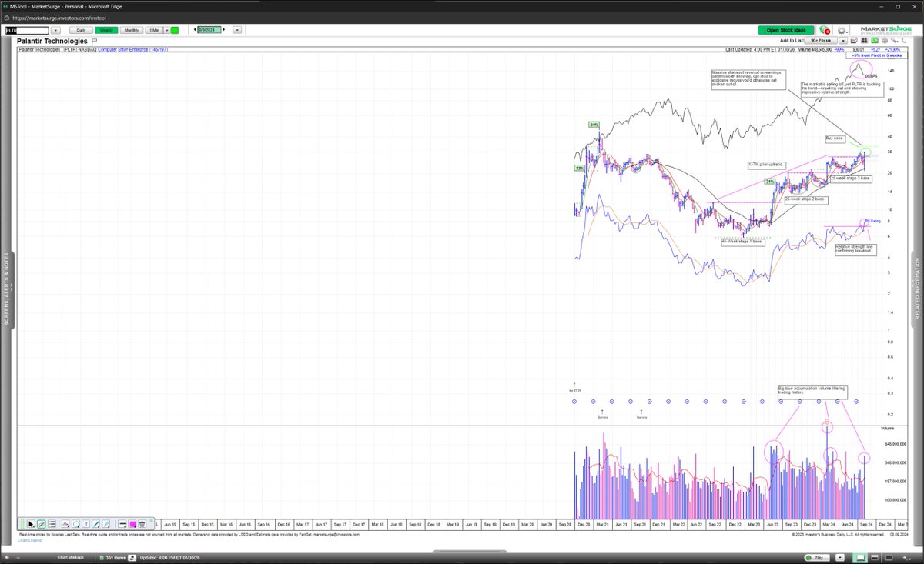Open the markup list lines tool

(x=52, y=524)
